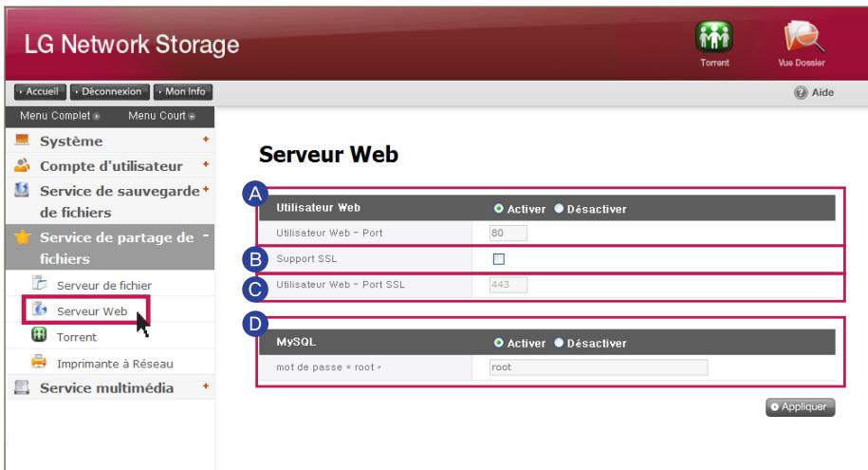Screen dimensions: 868x470
Task: Expand Service de sauvegarde de fichiers plus
Action: pos(206,189)
